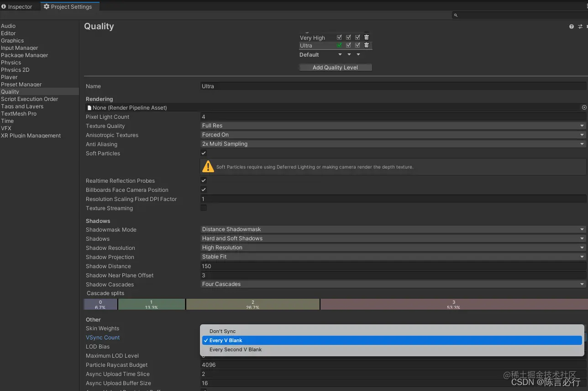Image resolution: width=588 pixels, height=391 pixels.
Task: Toggle Very High first platform checkbox
Action: coord(339,37)
